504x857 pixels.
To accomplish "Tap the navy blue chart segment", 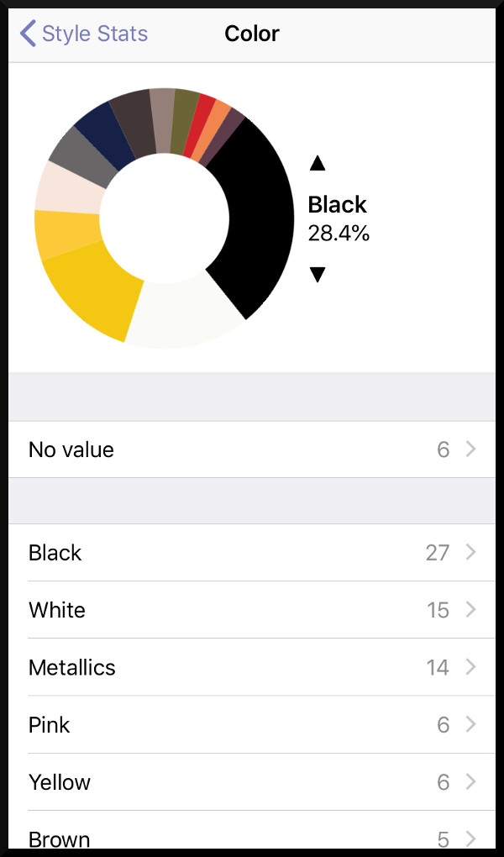I will (x=105, y=134).
